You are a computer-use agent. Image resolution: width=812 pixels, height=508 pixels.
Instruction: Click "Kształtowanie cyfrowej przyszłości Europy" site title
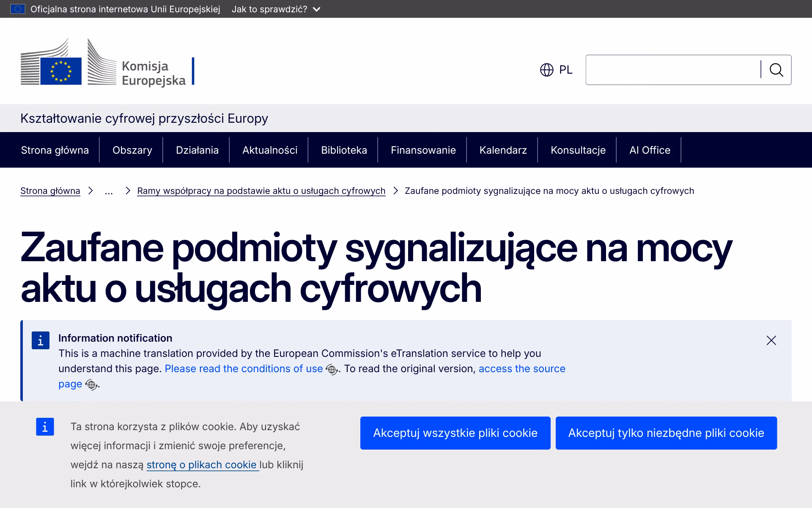(x=144, y=118)
